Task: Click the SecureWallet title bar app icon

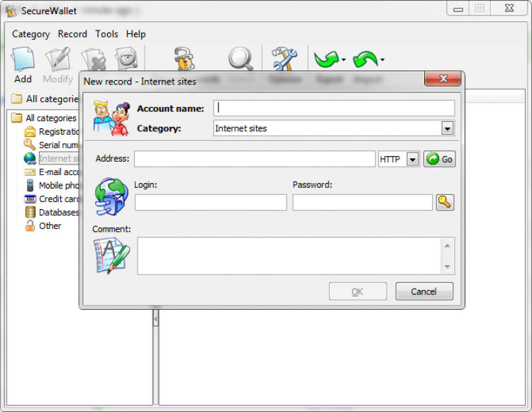Action: point(11,11)
